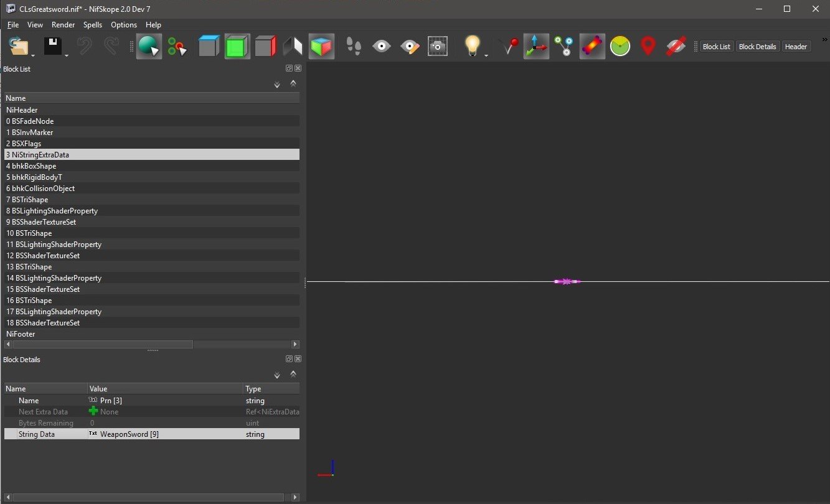The width and height of the screenshot is (830, 504).
Task: Open the Render menu
Action: pyautogui.click(x=63, y=25)
